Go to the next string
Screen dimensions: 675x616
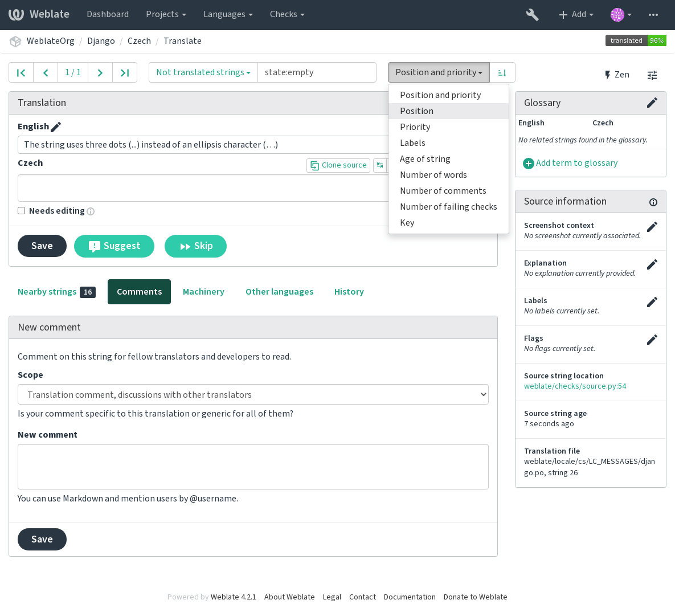[100, 73]
